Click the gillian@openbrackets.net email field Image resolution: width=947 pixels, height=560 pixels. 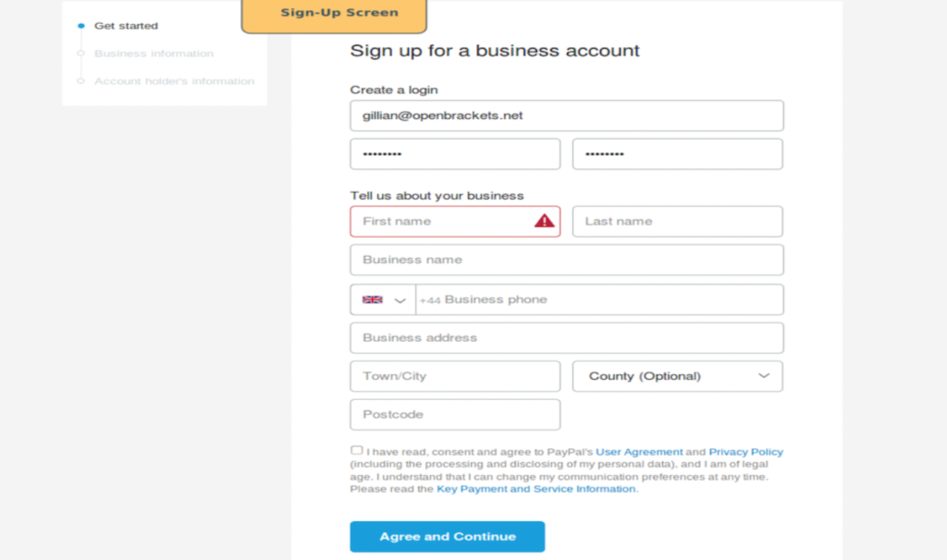tap(566, 115)
